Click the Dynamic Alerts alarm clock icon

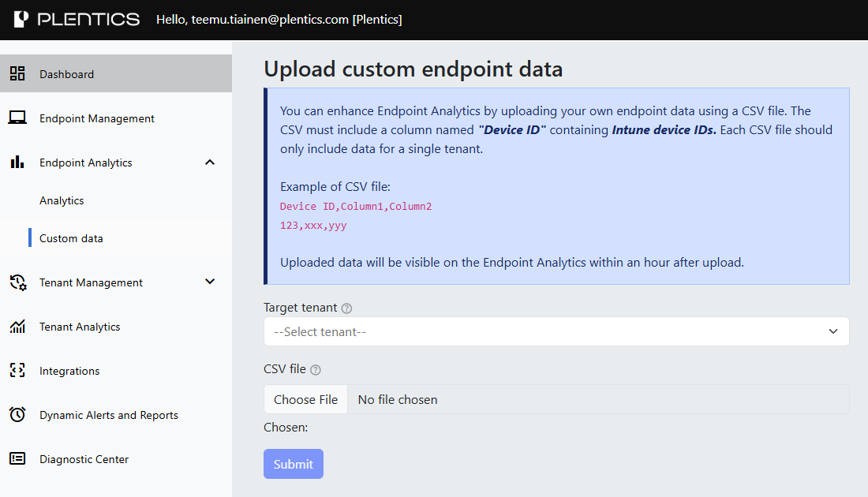click(x=17, y=415)
